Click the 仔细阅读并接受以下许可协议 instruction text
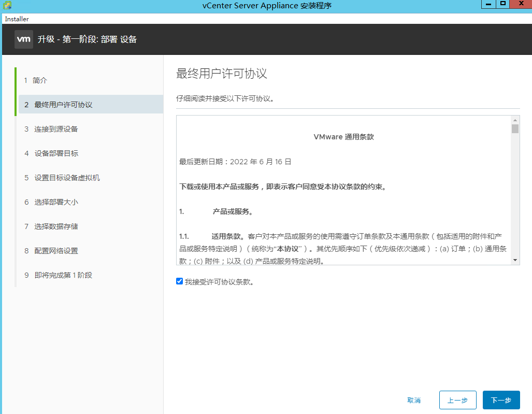This screenshot has width=532, height=414. pos(225,99)
